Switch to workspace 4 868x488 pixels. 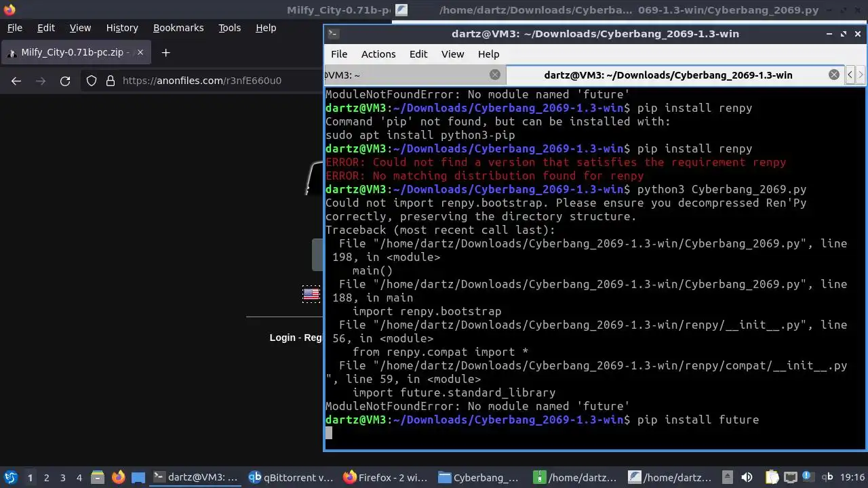79,477
